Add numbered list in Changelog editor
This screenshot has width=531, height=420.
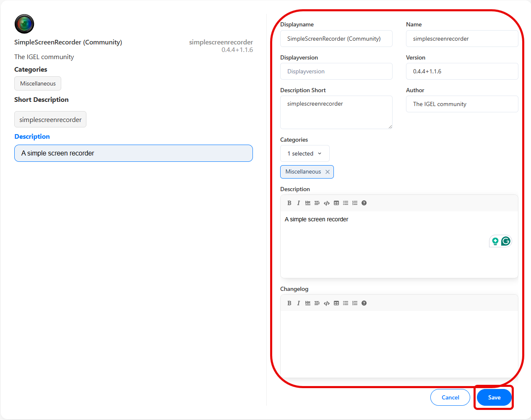click(355, 303)
